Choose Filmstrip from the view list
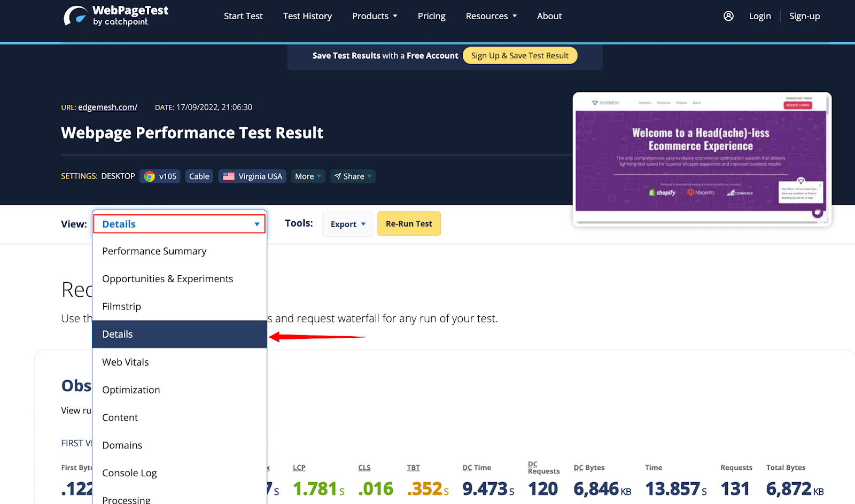This screenshot has height=504, width=855. click(180, 307)
